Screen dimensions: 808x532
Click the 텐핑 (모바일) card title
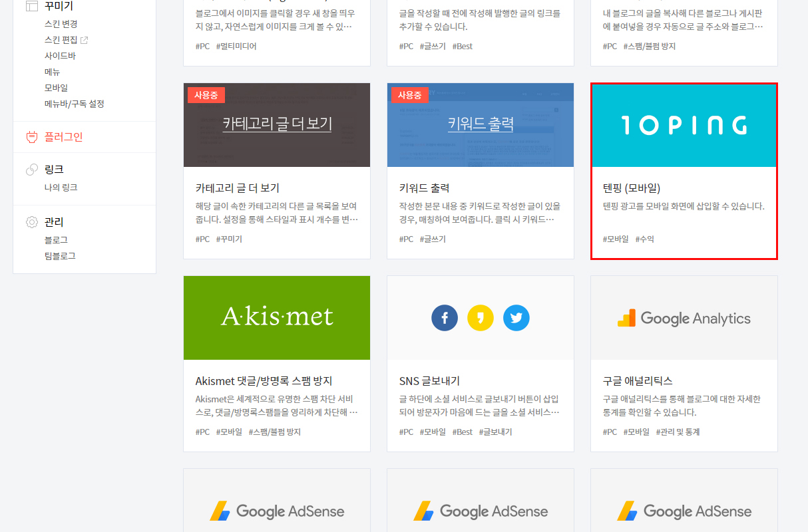click(632, 188)
